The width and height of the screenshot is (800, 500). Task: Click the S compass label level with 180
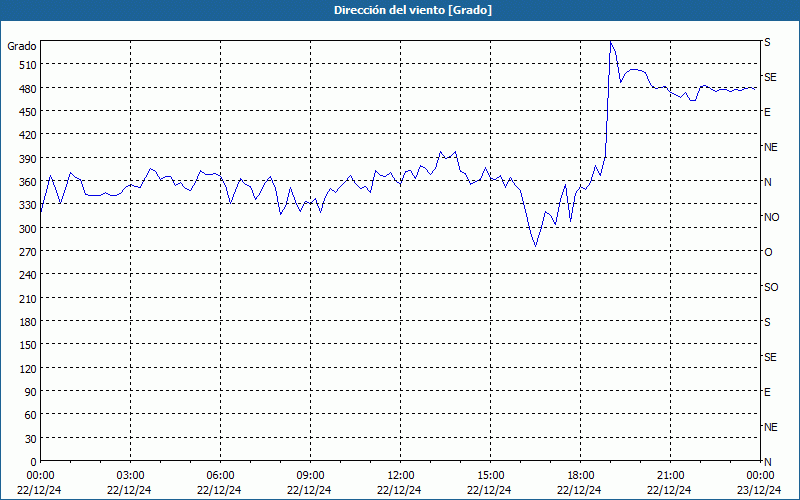[x=767, y=322]
